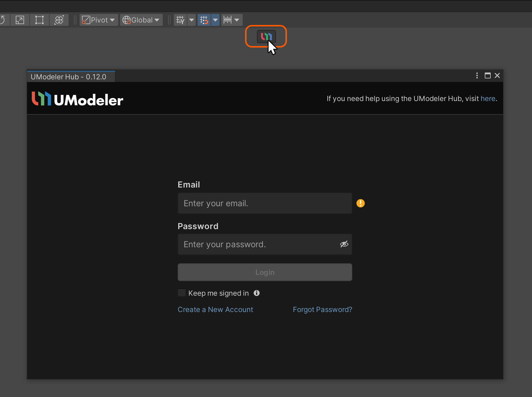The image size is (532, 397).
Task: Select the Rotate tool
Action: coord(3,20)
